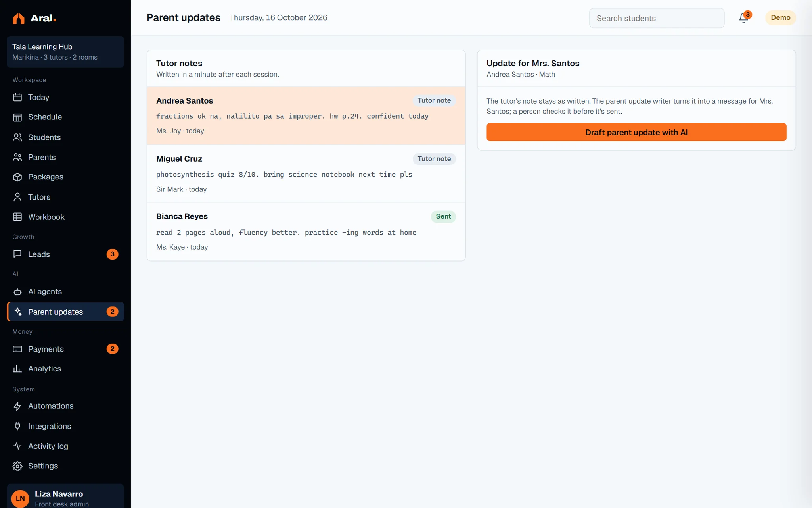This screenshot has width=812, height=508.
Task: Click the Parent updates sparkle icon
Action: coord(17,312)
